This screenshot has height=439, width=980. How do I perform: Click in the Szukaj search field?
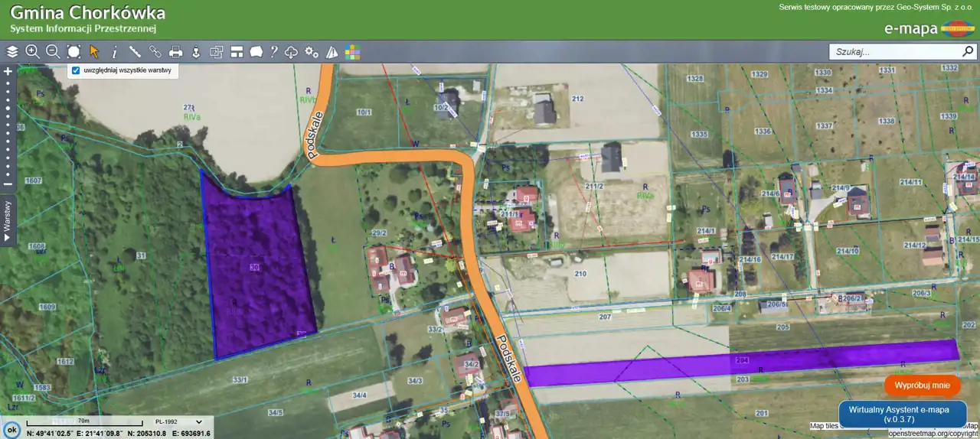pyautogui.click(x=894, y=52)
